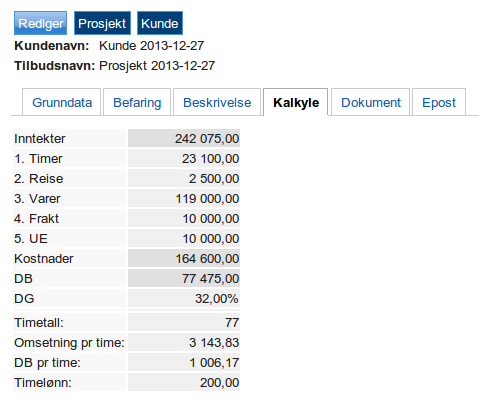This screenshot has height=402, width=479.
Task: Open the Prosjekt button
Action: [102, 23]
